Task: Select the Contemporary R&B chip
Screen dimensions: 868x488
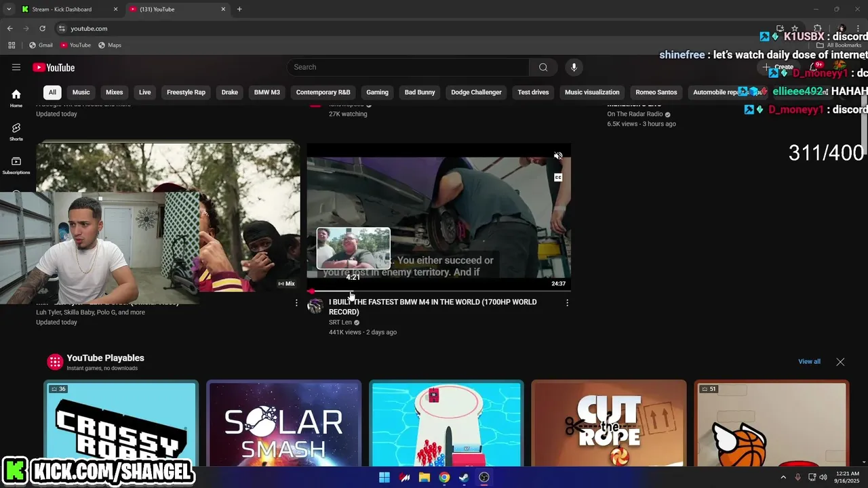Action: click(x=323, y=92)
